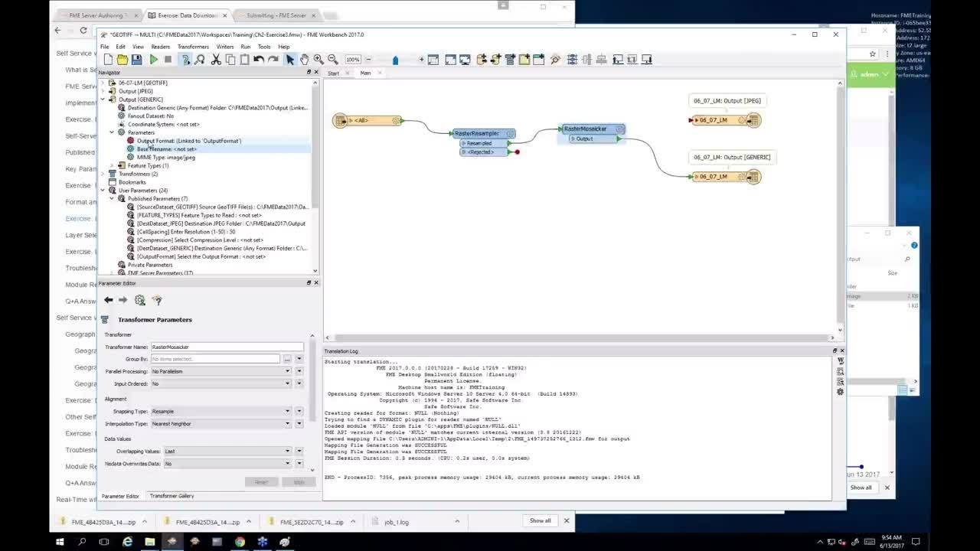Open Parameter Editor gear settings icon
This screenshot has width=980, height=551.
(x=140, y=300)
